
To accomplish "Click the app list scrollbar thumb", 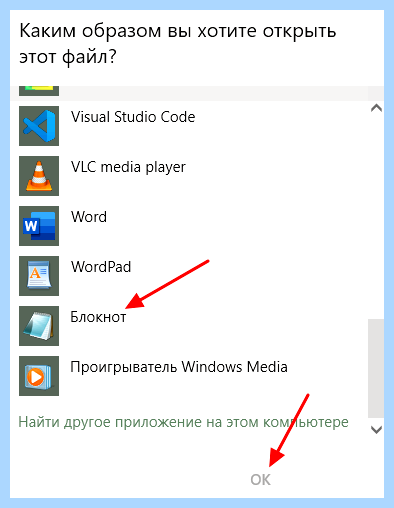I will tap(376, 368).
